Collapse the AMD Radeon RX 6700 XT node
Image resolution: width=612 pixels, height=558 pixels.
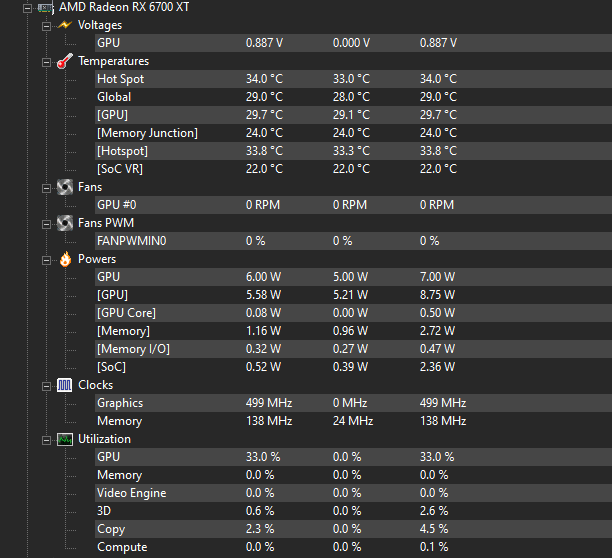[x=27, y=7]
